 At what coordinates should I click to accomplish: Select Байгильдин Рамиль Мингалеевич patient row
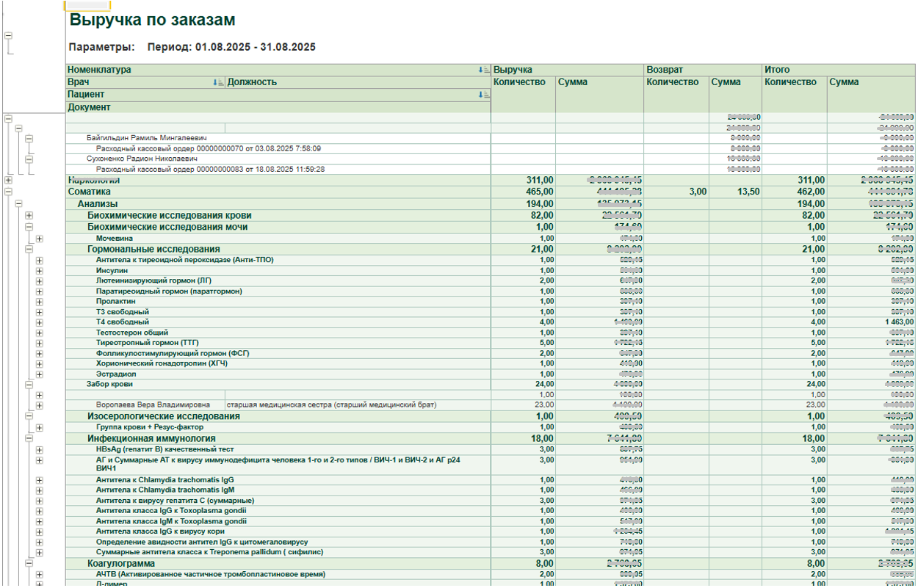coord(146,138)
